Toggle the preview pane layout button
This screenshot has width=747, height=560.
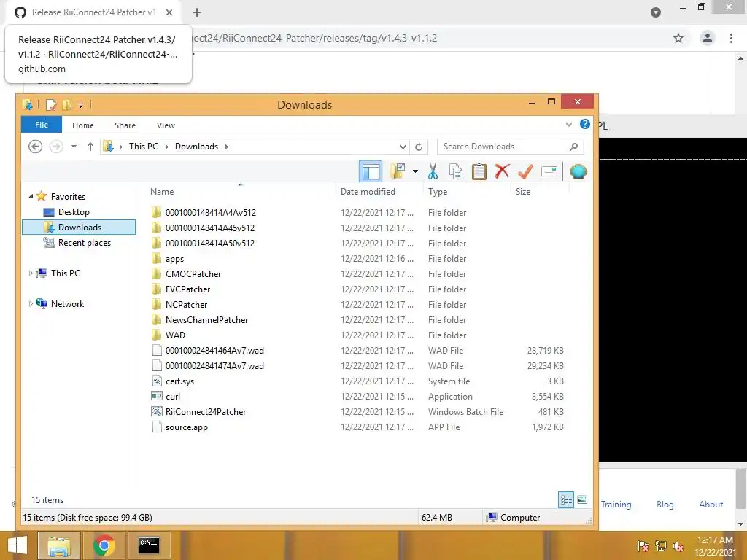[370, 171]
